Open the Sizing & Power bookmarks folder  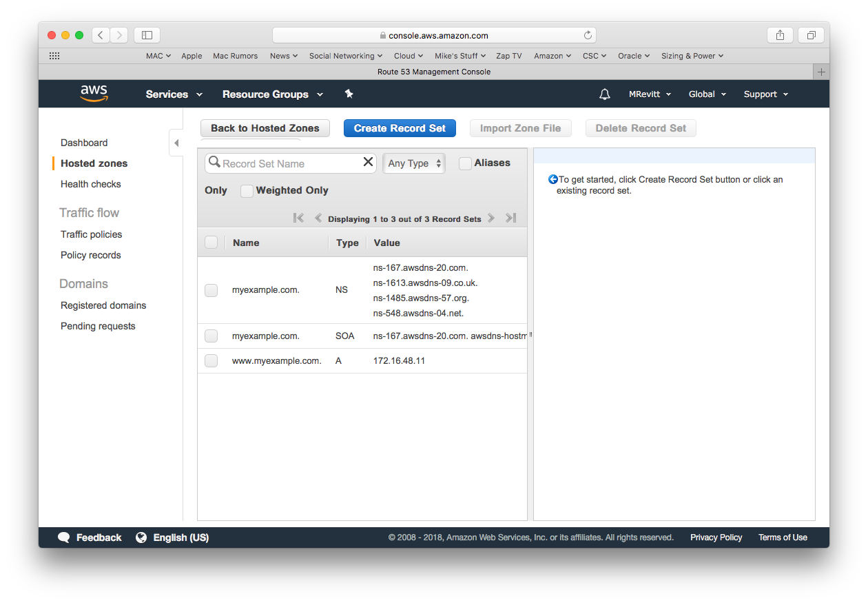tap(692, 56)
